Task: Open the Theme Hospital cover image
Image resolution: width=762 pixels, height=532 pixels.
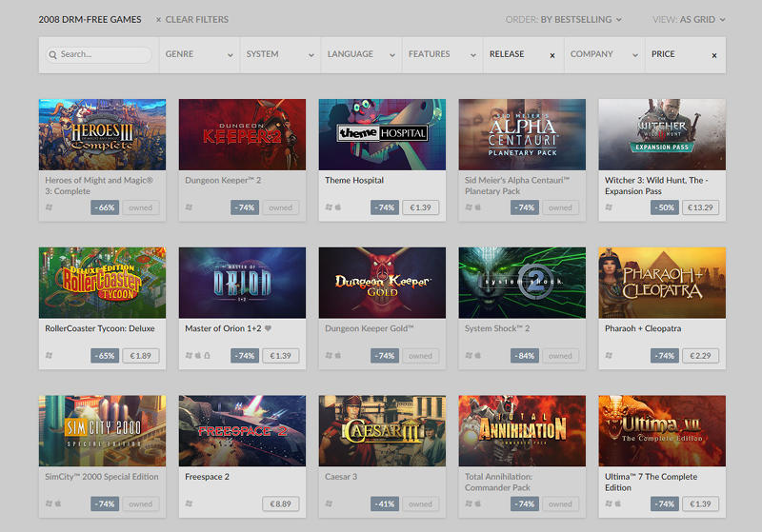Action: (382, 133)
